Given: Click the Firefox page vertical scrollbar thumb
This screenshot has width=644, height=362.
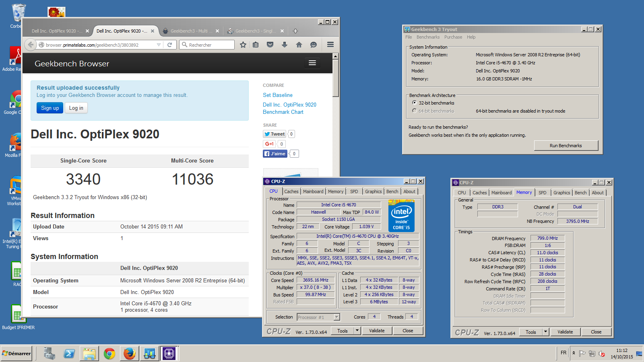Looking at the screenshot, I should 336,78.
